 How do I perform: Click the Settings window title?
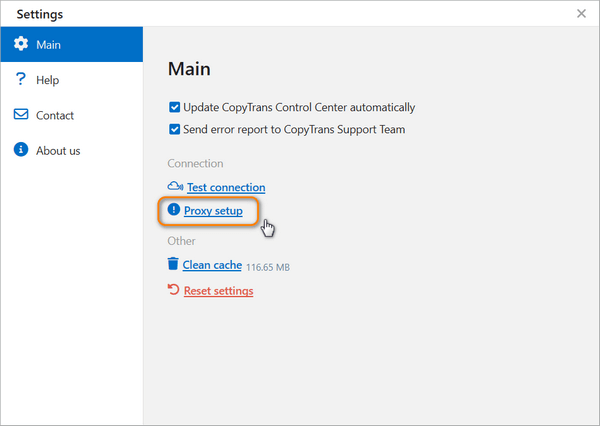(40, 14)
